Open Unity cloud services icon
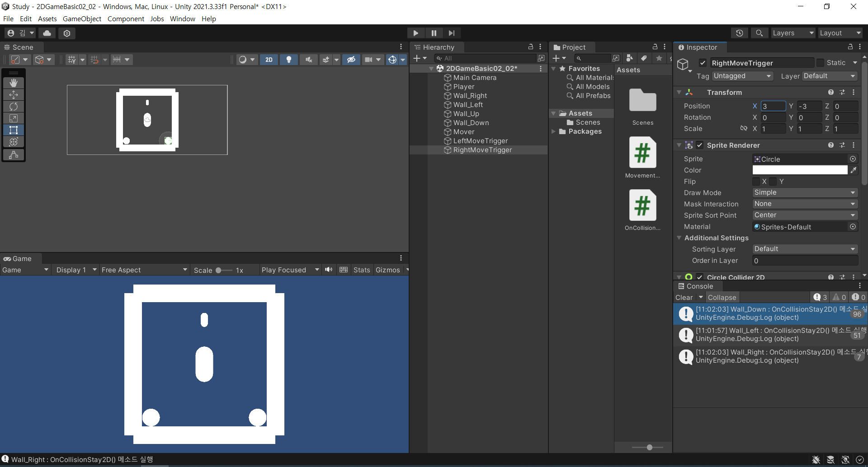Viewport: 868px width, 467px height. point(47,33)
